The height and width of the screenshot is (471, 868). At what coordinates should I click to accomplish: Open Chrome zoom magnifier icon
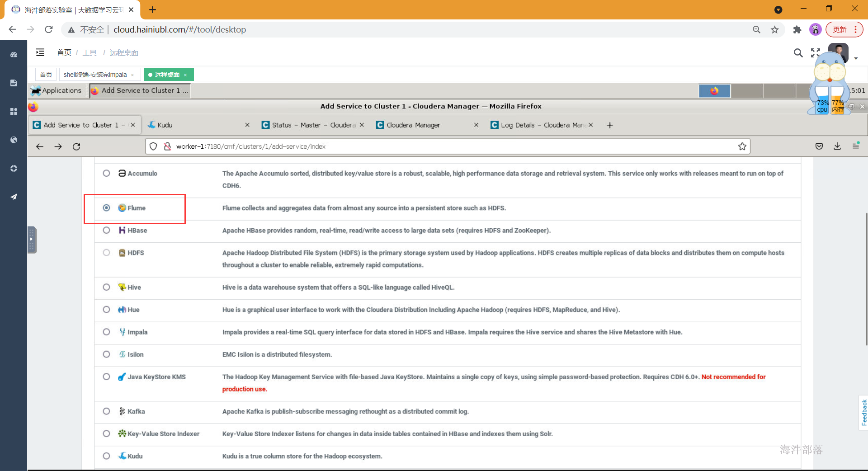click(x=756, y=29)
